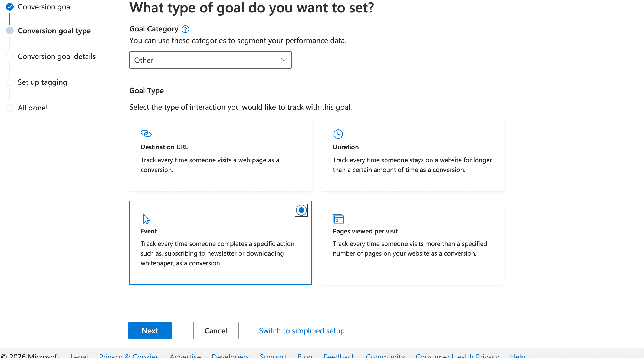Screen dimensions: 644x358
Task: Open the Goal Category help tooltip
Action: tap(185, 29)
